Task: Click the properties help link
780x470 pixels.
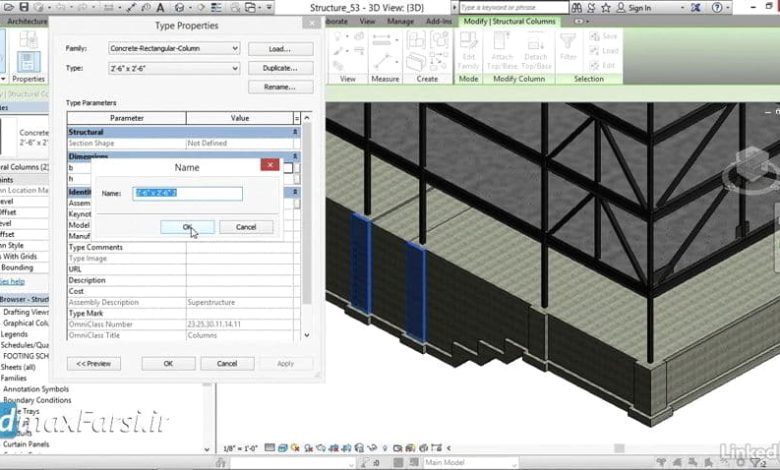Action: 12,282
